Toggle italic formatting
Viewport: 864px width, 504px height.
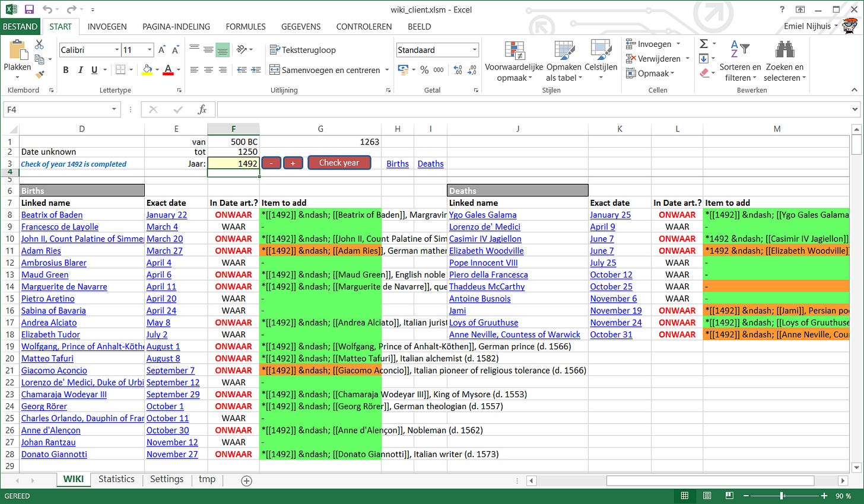pos(80,69)
